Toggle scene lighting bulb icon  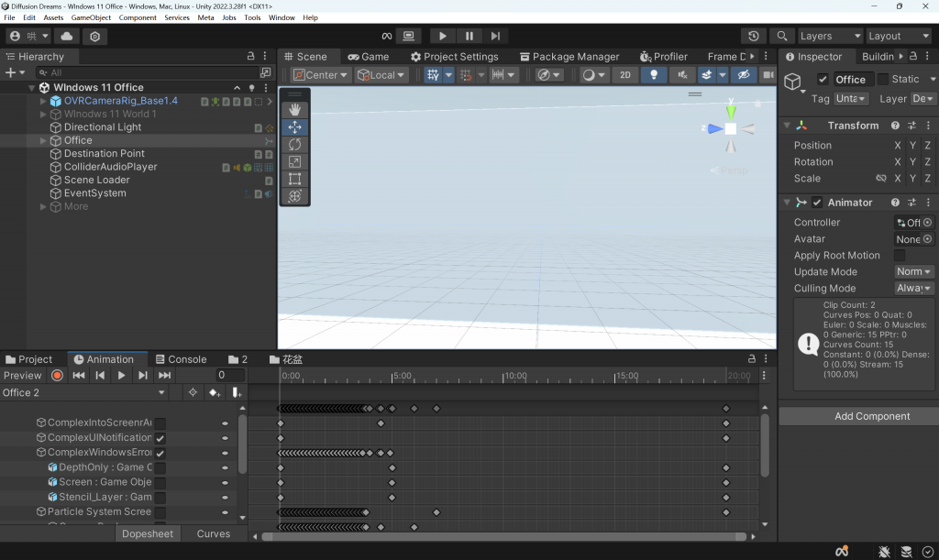tap(654, 75)
